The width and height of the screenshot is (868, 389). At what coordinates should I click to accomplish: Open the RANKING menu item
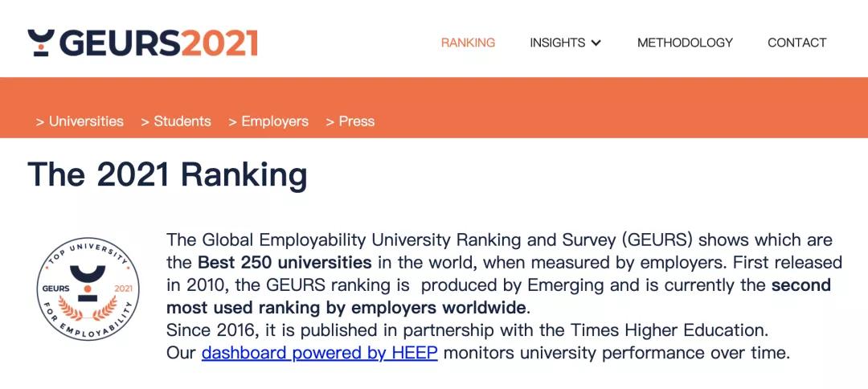click(468, 43)
